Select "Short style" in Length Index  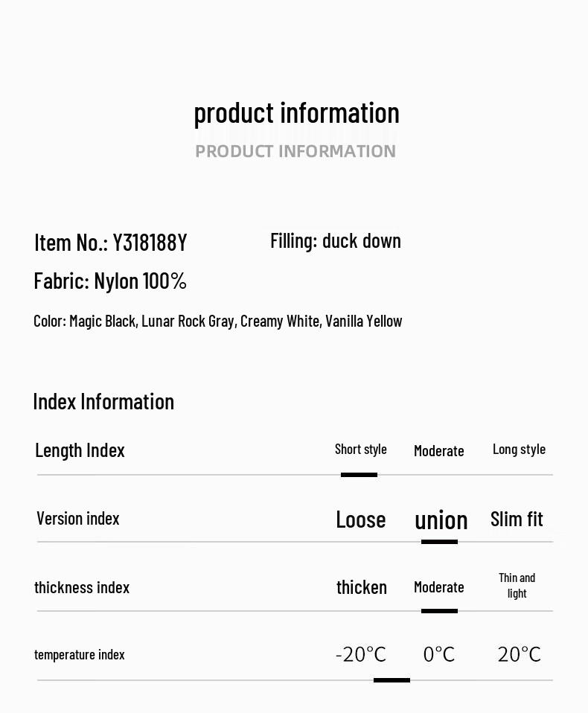pos(360,450)
